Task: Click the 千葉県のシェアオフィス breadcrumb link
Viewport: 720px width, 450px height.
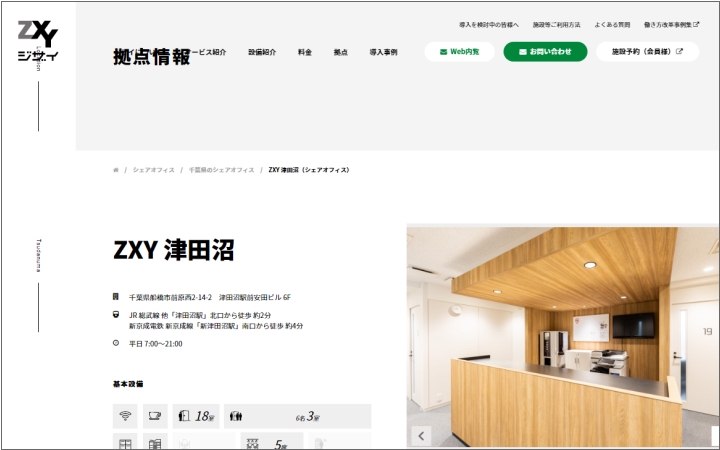Action: (x=221, y=170)
